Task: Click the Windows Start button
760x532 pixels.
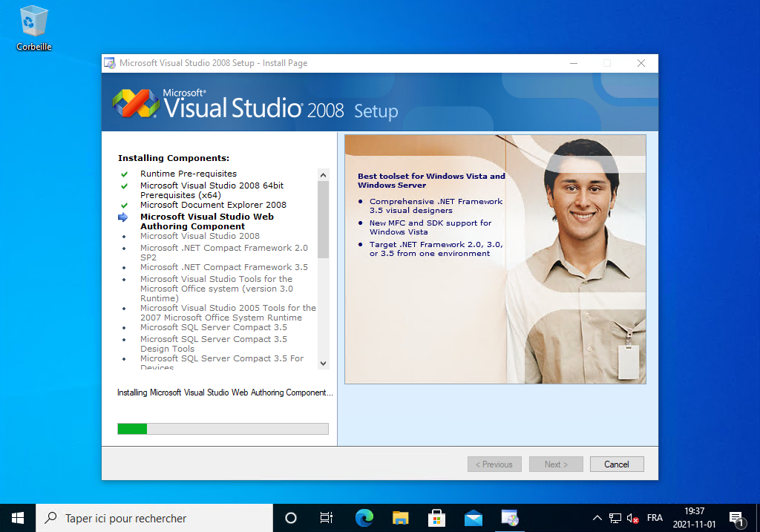Action: [x=18, y=518]
